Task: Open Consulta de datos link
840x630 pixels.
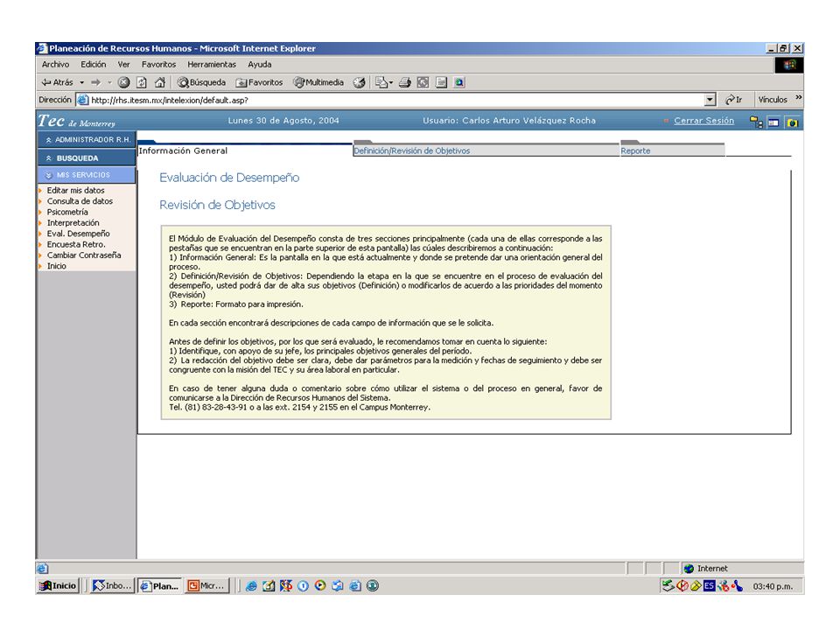Action: (x=80, y=201)
